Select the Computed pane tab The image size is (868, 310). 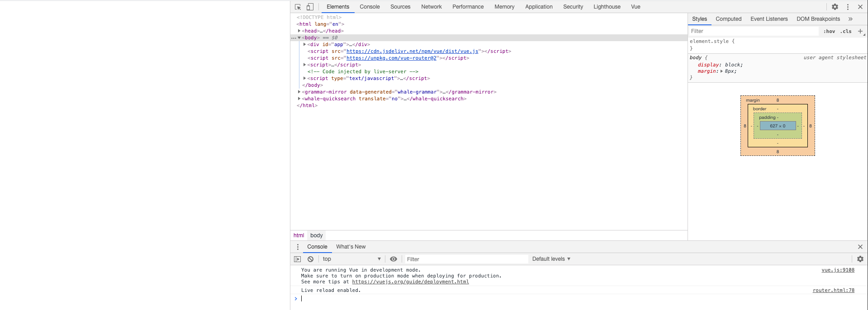728,19
